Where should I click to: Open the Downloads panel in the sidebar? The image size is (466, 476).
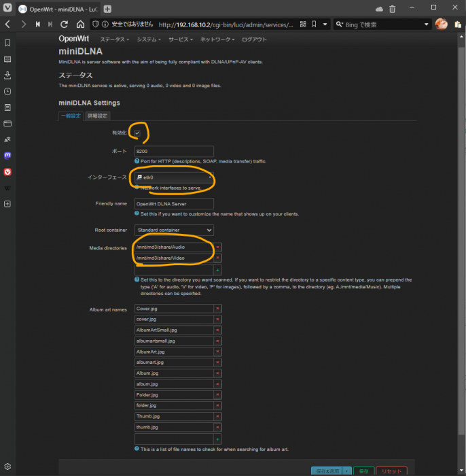point(7,75)
